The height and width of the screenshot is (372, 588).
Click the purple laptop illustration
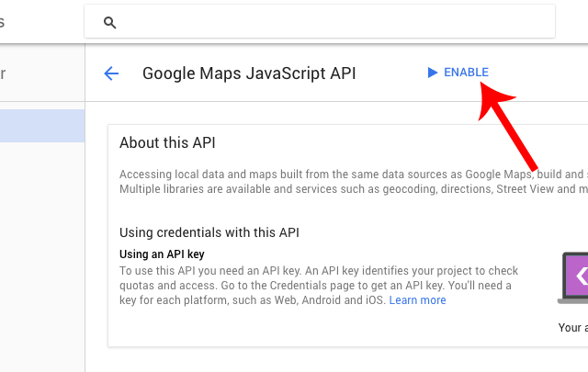click(x=573, y=278)
